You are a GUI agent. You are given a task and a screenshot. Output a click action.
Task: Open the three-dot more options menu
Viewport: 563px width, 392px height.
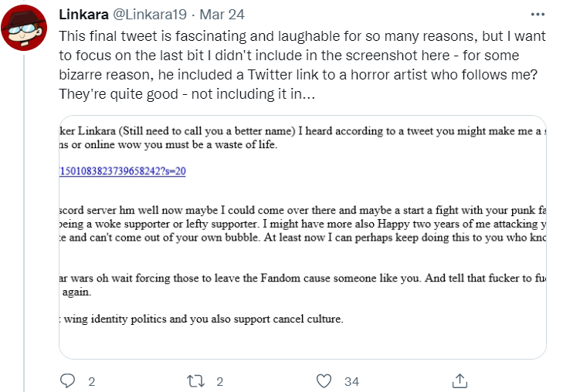coord(538,15)
